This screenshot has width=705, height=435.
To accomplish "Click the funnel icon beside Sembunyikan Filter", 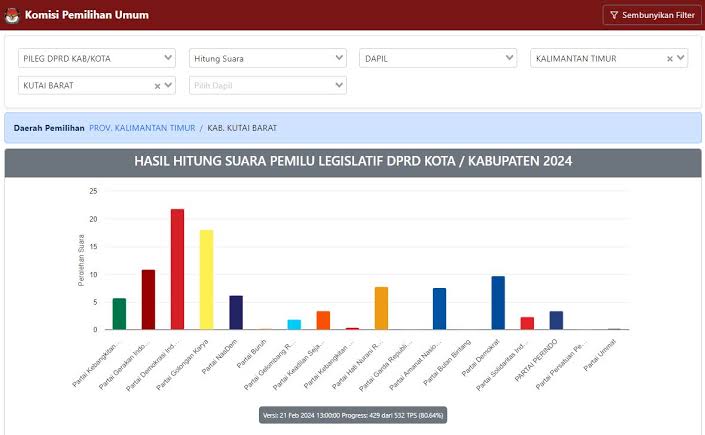I will [613, 15].
